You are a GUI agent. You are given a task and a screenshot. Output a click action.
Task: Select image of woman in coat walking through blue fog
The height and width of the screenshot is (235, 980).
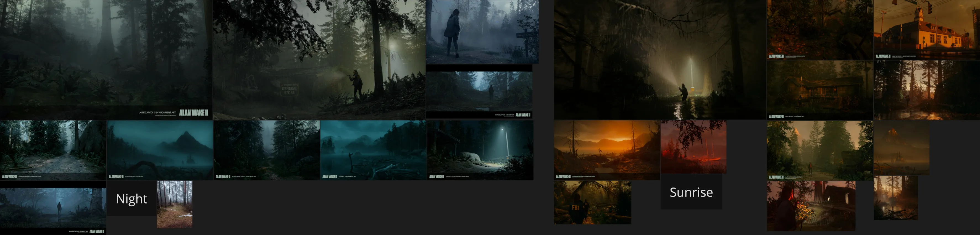click(x=482, y=32)
